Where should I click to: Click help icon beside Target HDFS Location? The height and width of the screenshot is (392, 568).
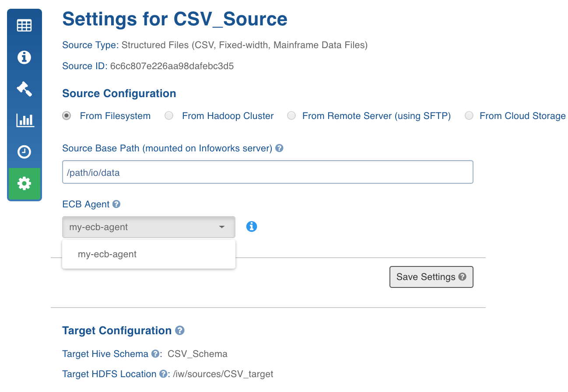pyautogui.click(x=163, y=374)
